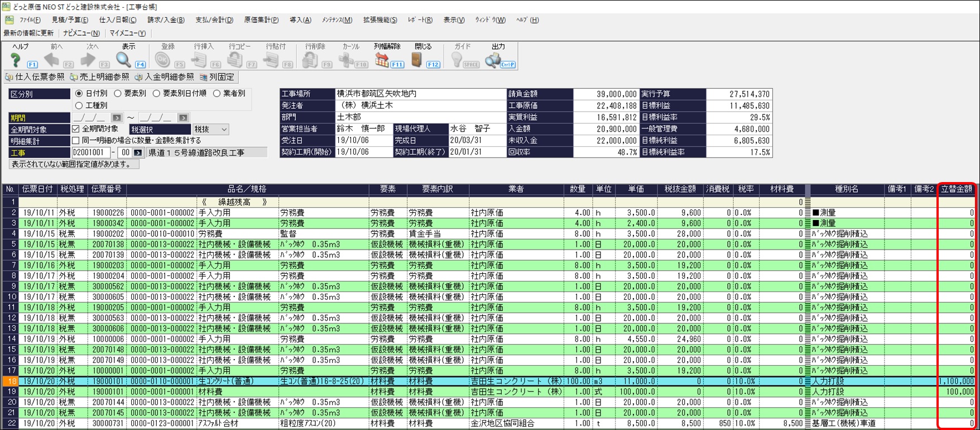Click the 立替金額 column header
The image size is (980, 430).
(x=957, y=189)
